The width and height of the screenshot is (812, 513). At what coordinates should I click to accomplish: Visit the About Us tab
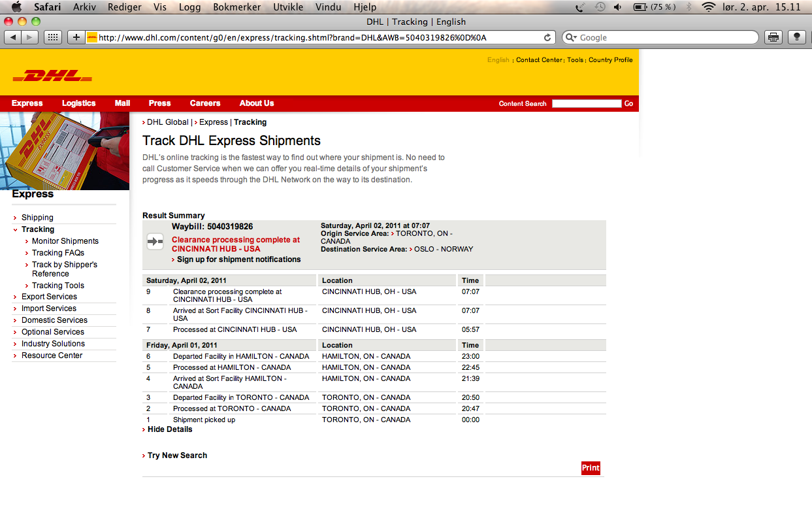pyautogui.click(x=257, y=103)
